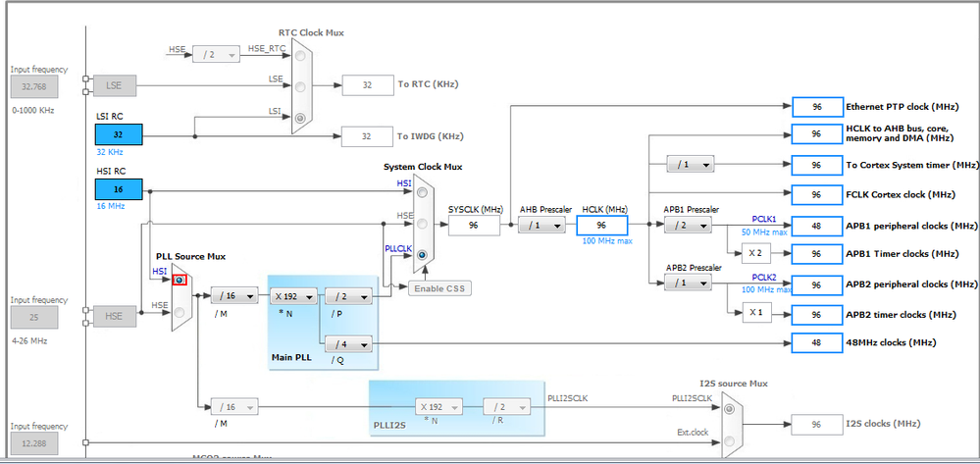
Task: Click the Enable CSS button
Action: (440, 288)
